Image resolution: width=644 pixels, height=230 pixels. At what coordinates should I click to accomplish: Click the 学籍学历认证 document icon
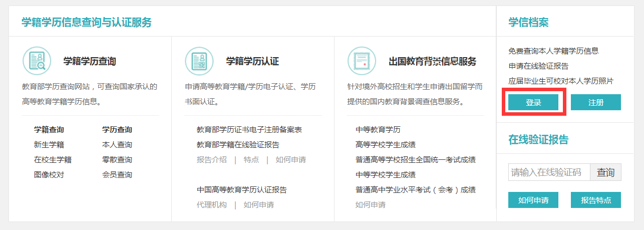coord(199,61)
